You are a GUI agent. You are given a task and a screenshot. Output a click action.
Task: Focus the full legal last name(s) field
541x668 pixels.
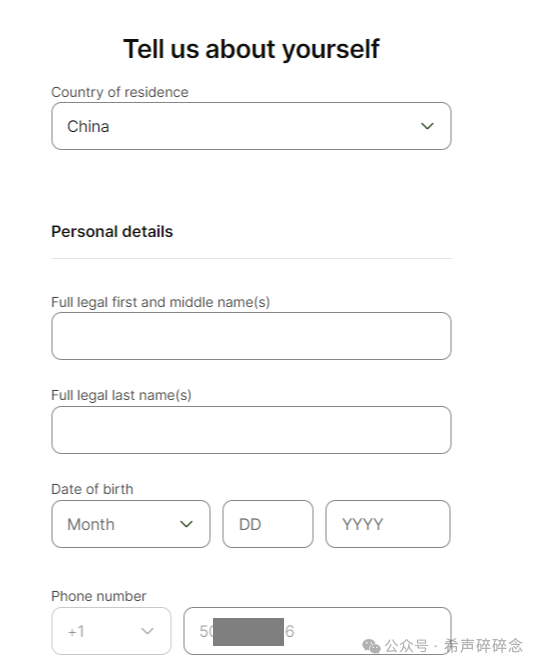[251, 430]
